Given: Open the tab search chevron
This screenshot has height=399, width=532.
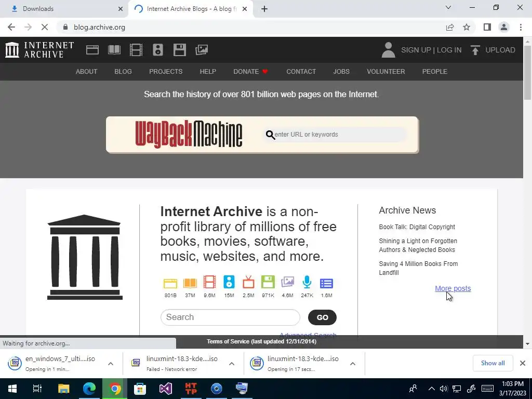Looking at the screenshot, I should pyautogui.click(x=448, y=7).
